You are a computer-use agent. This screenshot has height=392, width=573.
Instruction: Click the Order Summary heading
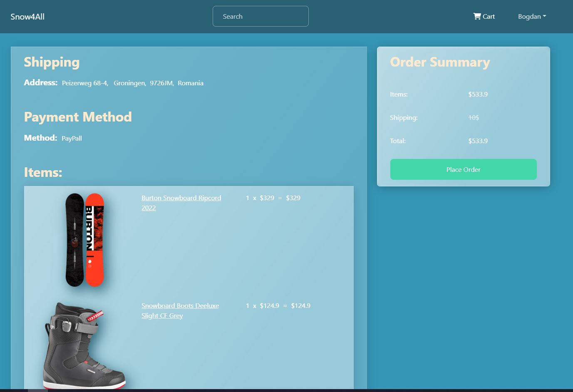click(440, 62)
